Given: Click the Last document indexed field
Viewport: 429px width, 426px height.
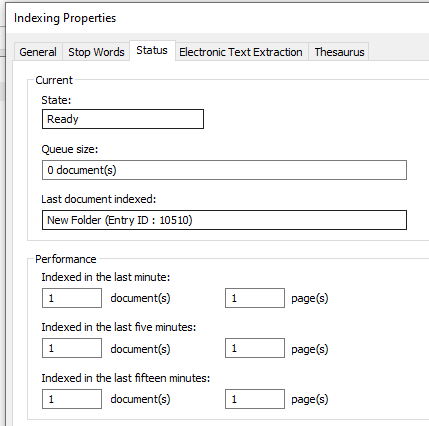Looking at the screenshot, I should click(224, 220).
